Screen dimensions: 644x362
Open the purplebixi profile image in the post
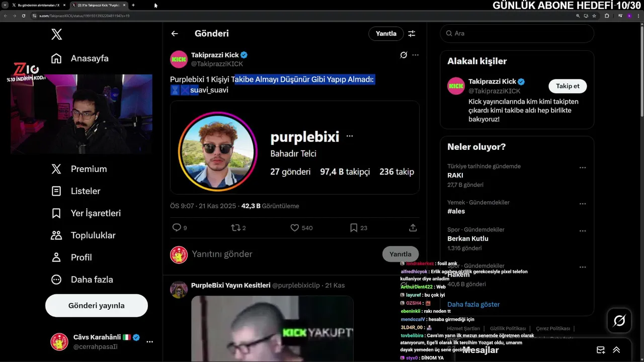tap(218, 152)
